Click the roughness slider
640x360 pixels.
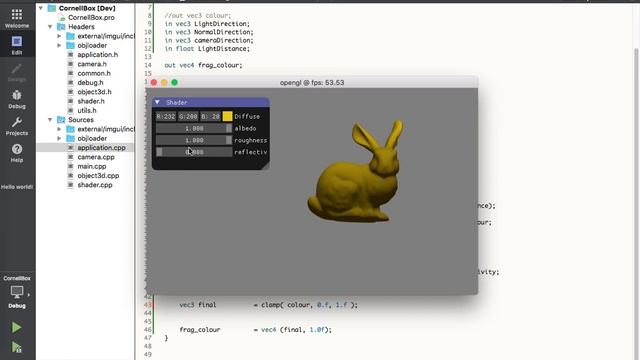point(194,140)
